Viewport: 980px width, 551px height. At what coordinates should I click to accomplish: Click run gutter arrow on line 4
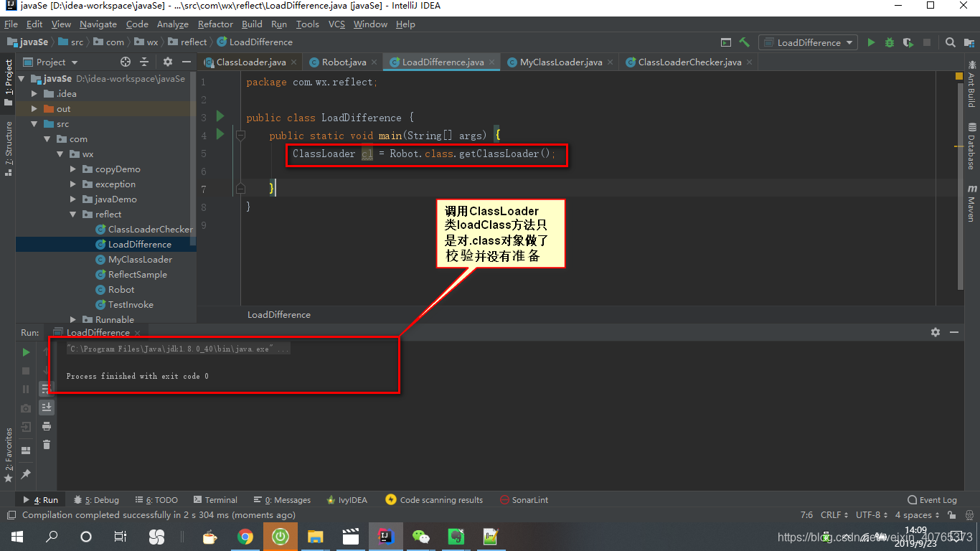pos(220,134)
